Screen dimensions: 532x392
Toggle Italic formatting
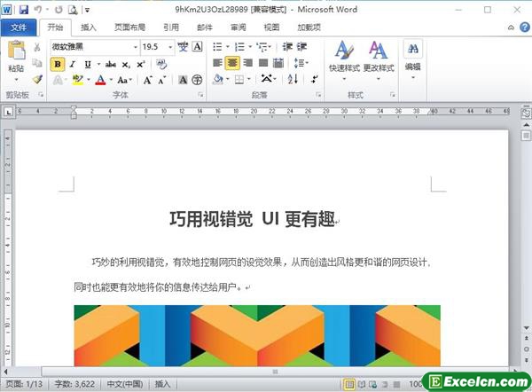[73, 64]
